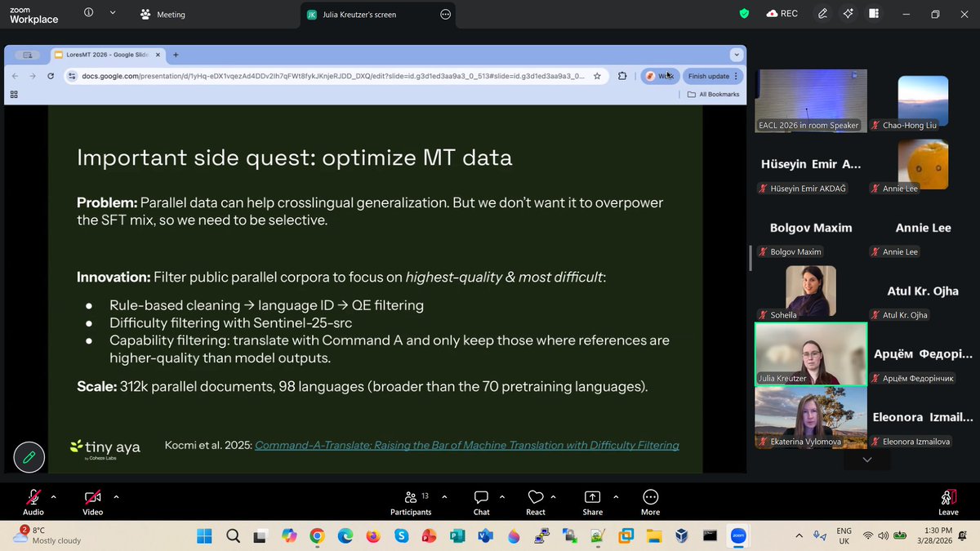Image resolution: width=980 pixels, height=551 pixels.
Task: Expand the arrow next to Chat
Action: pyautogui.click(x=503, y=496)
